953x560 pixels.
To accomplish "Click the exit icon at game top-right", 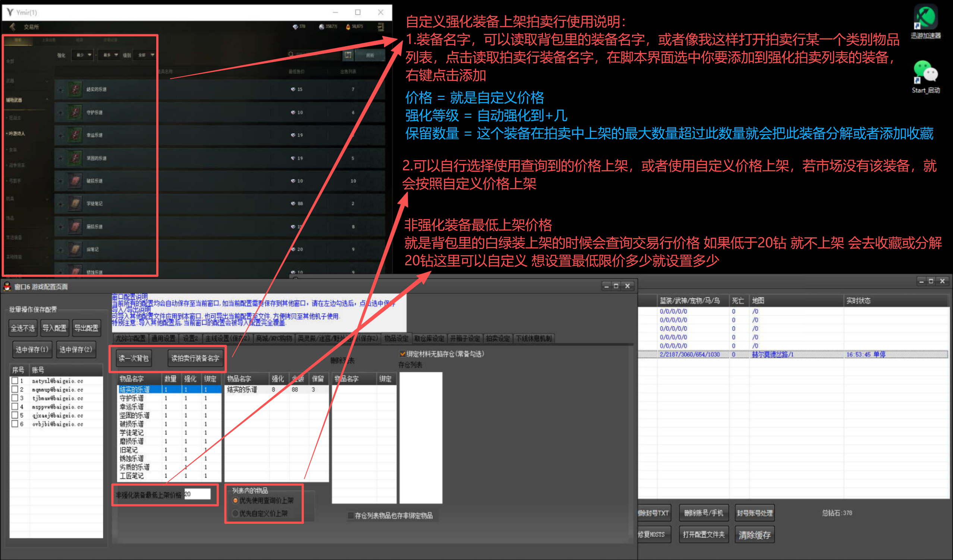I will (380, 26).
